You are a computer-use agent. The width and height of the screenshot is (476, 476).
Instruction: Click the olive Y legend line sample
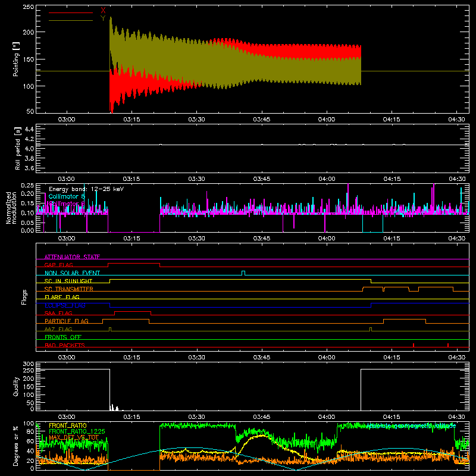[x=71, y=21]
